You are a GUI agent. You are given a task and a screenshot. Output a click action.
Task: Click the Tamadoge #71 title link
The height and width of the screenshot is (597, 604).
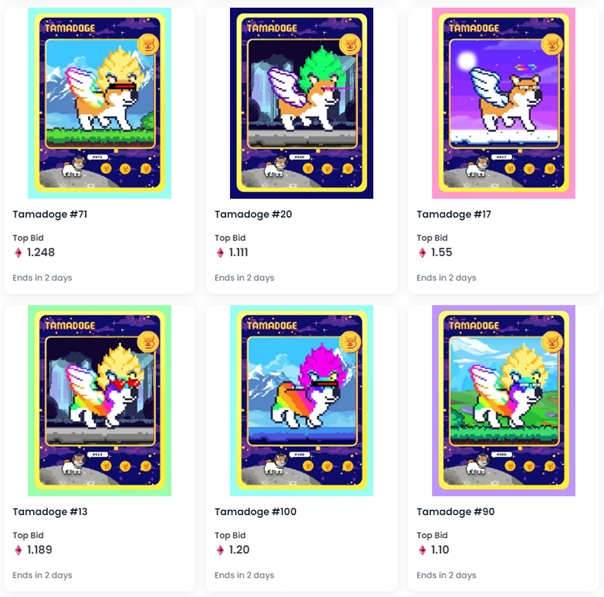[x=50, y=214]
